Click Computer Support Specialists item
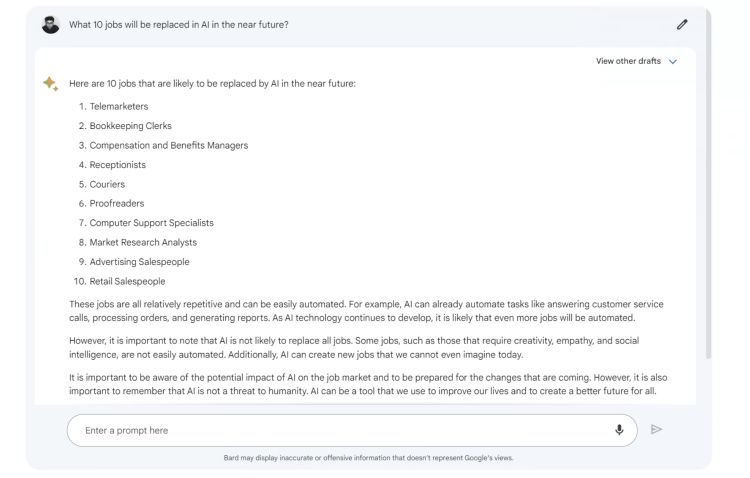This screenshot has height=478, width=750. pos(151,223)
